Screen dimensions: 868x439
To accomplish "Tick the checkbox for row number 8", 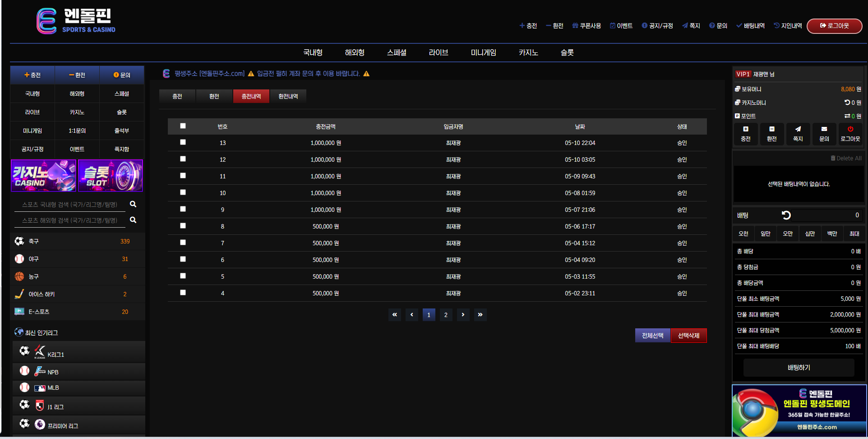I will click(x=183, y=226).
